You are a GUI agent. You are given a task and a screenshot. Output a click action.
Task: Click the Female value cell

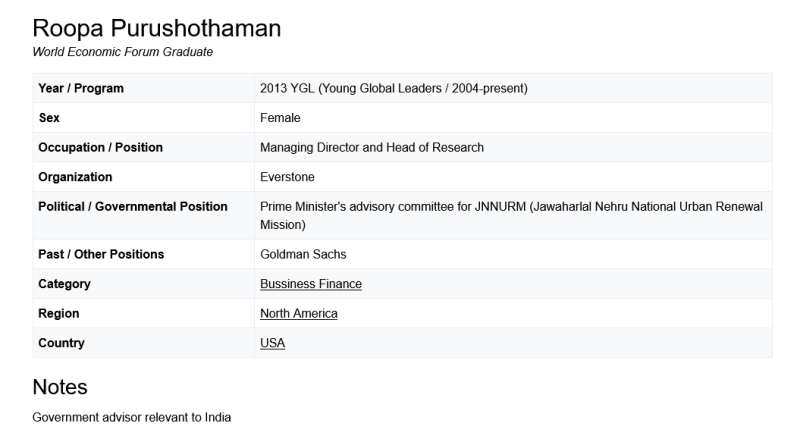[280, 118]
